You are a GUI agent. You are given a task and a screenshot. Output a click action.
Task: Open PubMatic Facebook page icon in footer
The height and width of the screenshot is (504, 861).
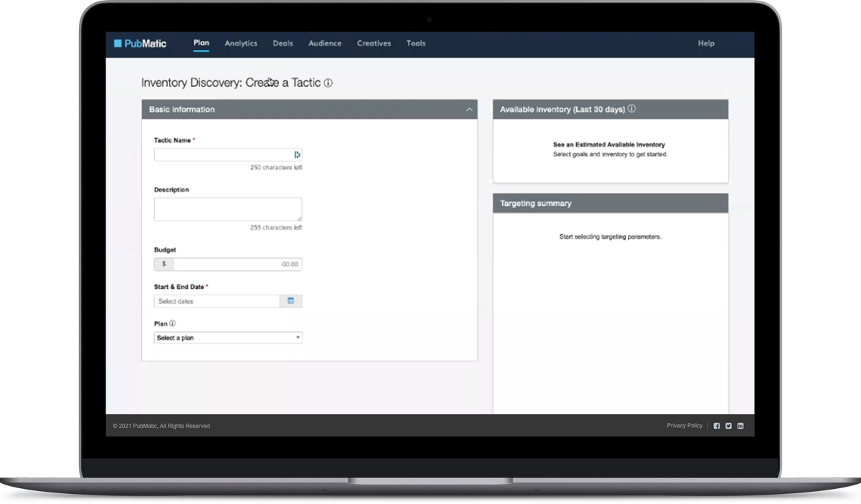(x=716, y=426)
